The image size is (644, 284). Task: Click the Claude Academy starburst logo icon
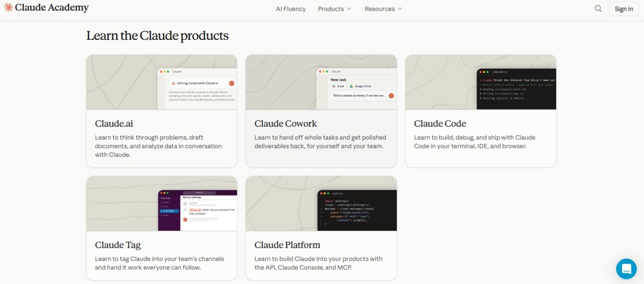[9, 8]
